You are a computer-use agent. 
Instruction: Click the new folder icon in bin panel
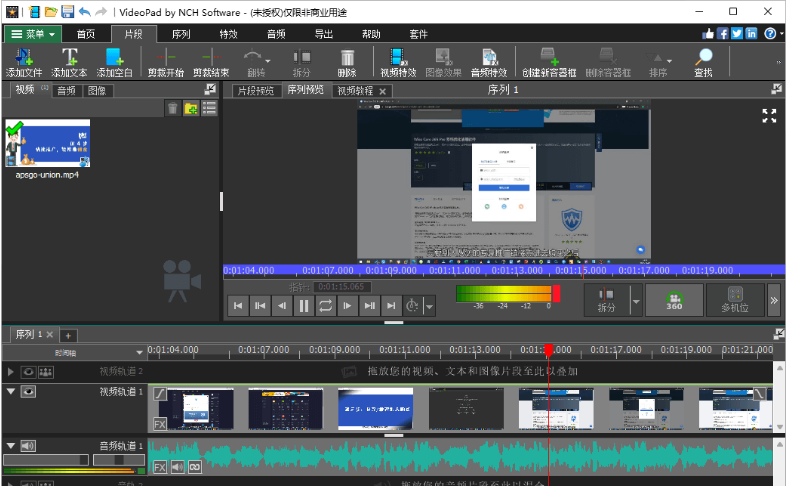point(191,108)
